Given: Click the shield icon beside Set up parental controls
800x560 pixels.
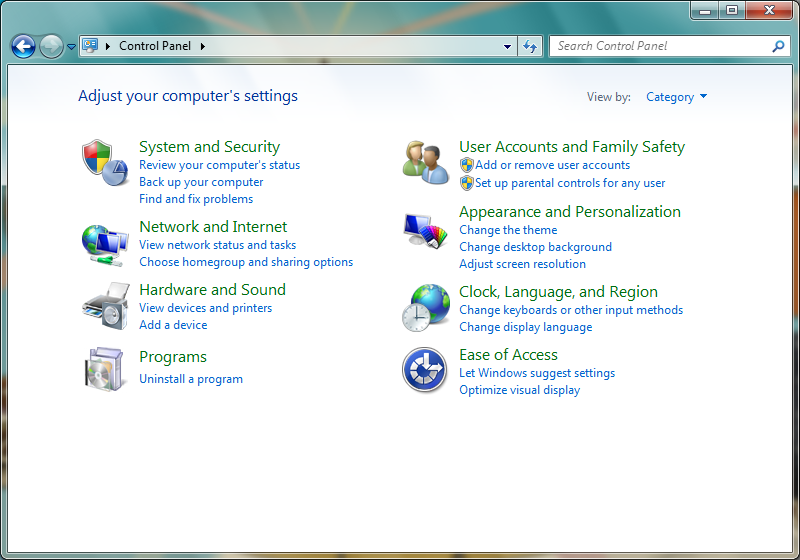Looking at the screenshot, I should 466,183.
